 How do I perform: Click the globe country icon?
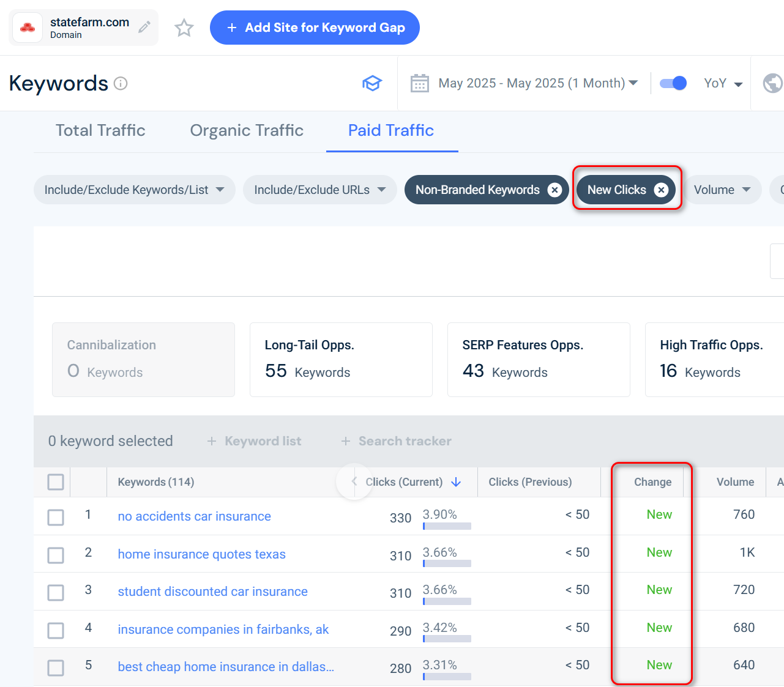tap(772, 83)
